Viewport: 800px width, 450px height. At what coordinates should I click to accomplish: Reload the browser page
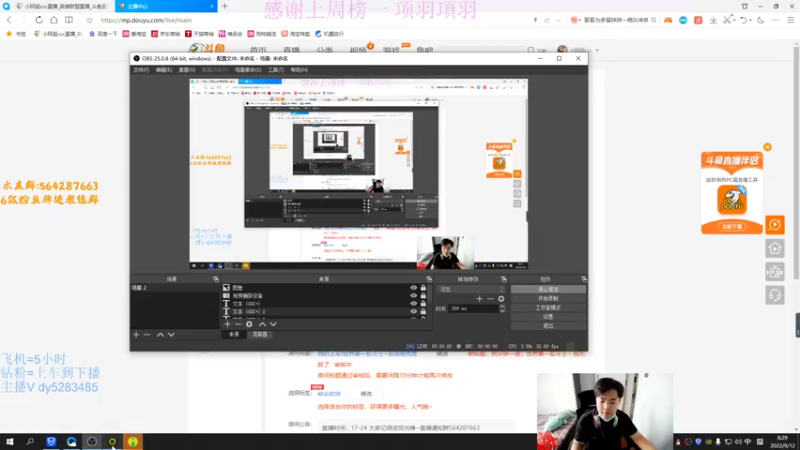pos(39,20)
